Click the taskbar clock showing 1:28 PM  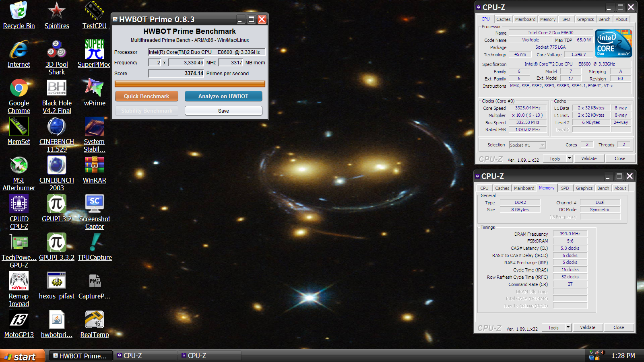click(x=623, y=356)
